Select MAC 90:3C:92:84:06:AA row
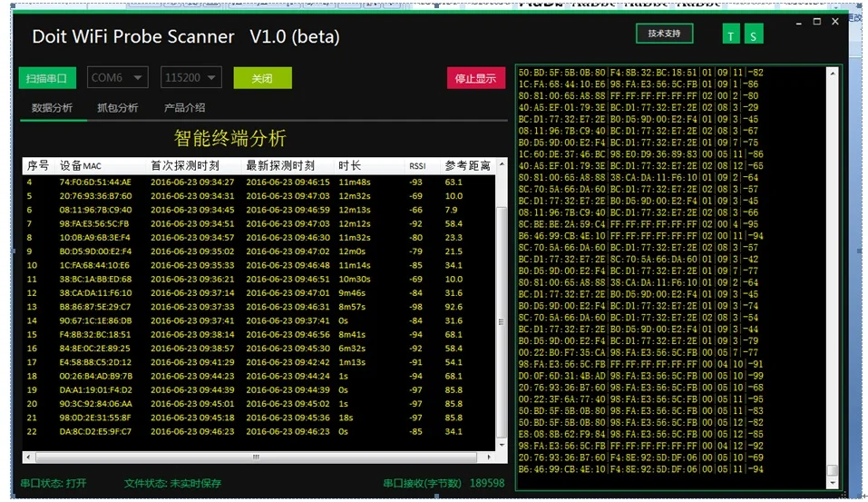Viewport: 868px width, 502px height. [258, 404]
